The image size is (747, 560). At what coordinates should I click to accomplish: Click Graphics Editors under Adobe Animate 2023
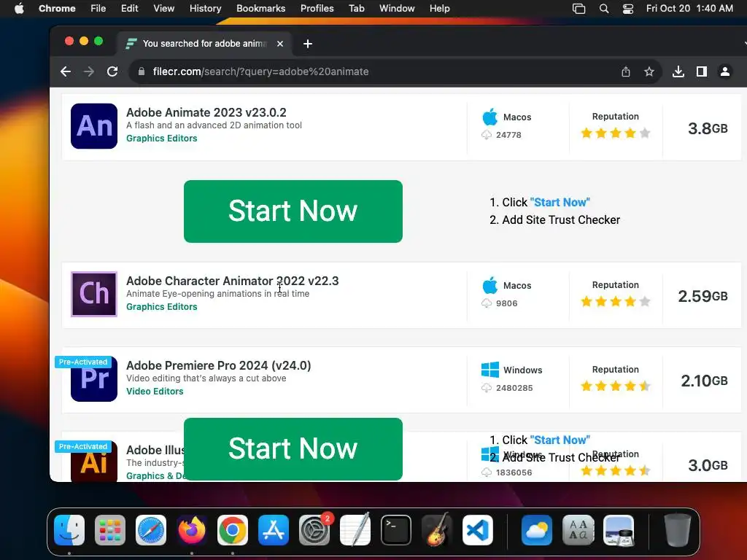161,138
